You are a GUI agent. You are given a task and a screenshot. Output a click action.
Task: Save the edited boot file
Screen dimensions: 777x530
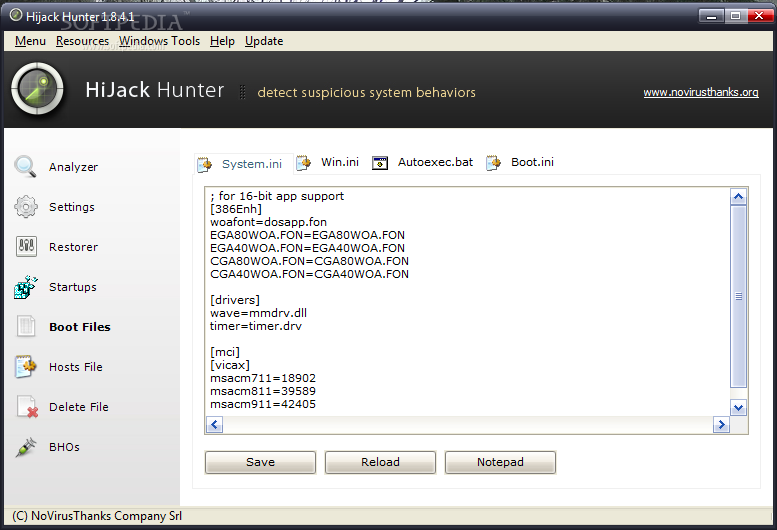(260, 462)
